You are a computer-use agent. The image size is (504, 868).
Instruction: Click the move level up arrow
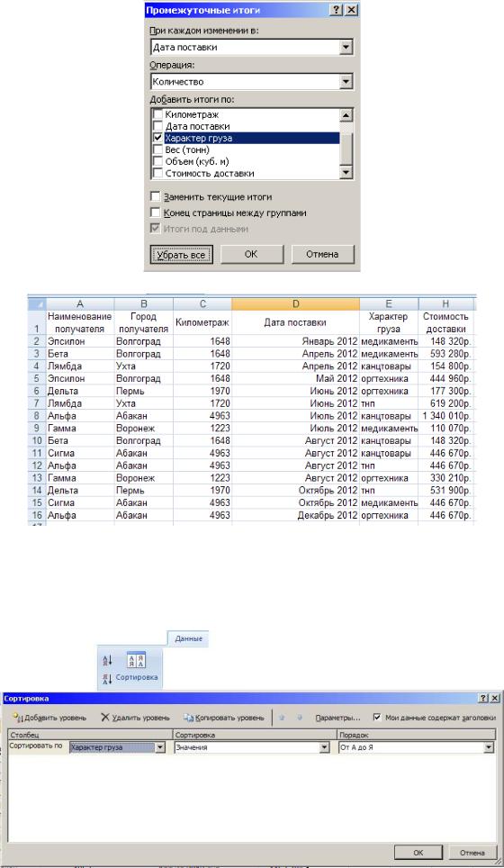tap(283, 718)
